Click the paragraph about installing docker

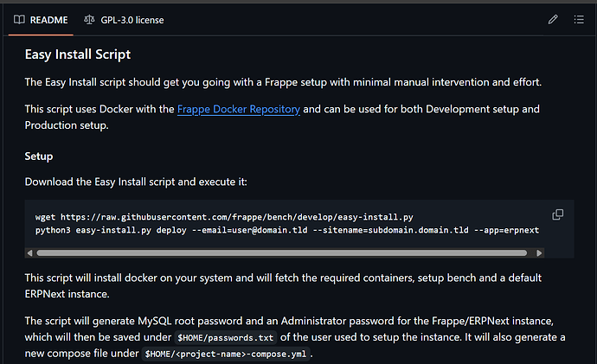(282, 285)
